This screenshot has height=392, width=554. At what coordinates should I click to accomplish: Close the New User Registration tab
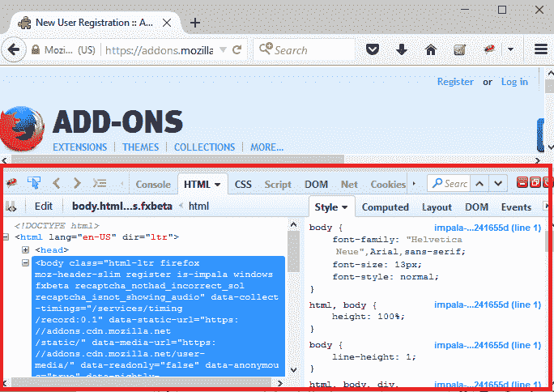point(167,23)
